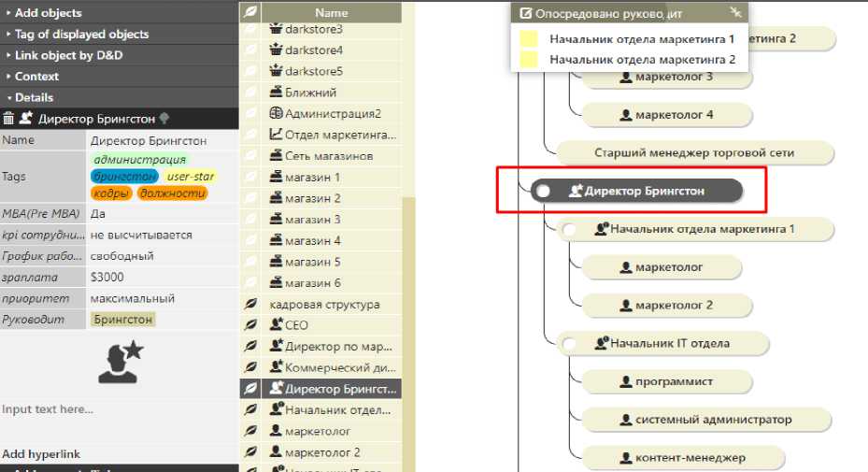Click the Input text here field
The image size is (868, 472).
(119, 408)
